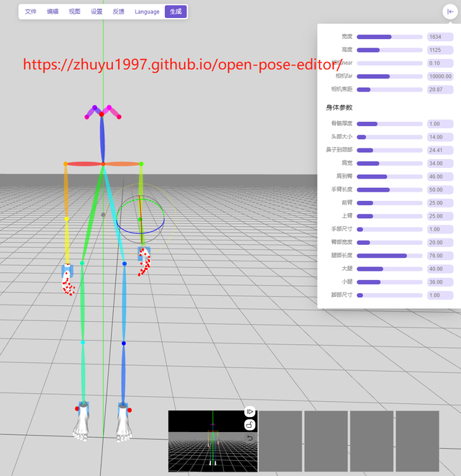Open the 视图 menu
461x476 pixels.
(74, 12)
